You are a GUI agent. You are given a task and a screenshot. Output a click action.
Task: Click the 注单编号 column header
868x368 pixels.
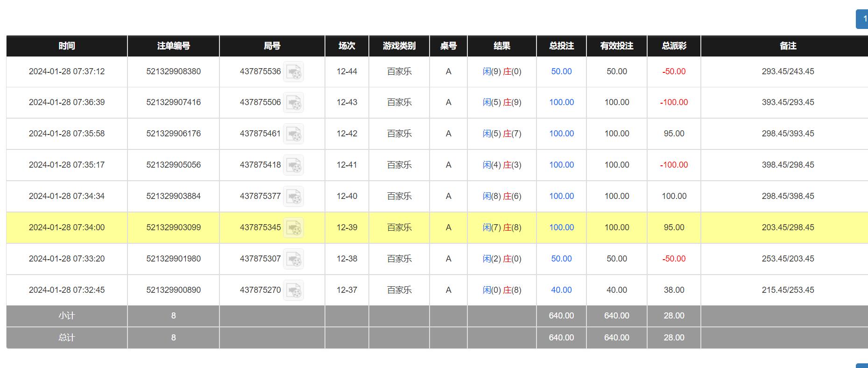(173, 46)
